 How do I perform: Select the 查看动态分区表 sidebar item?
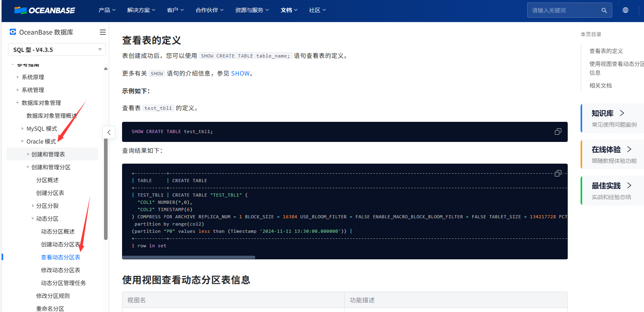click(61, 257)
